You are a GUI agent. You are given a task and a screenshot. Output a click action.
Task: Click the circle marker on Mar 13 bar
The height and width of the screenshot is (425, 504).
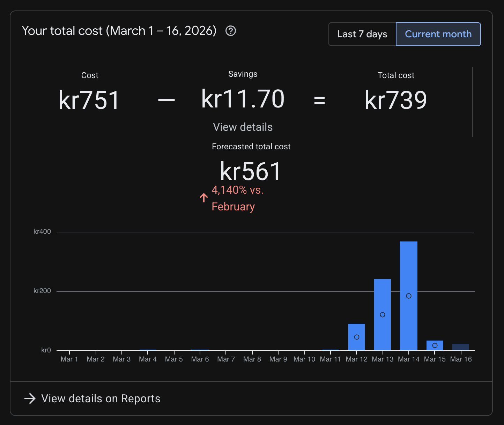tap(383, 315)
